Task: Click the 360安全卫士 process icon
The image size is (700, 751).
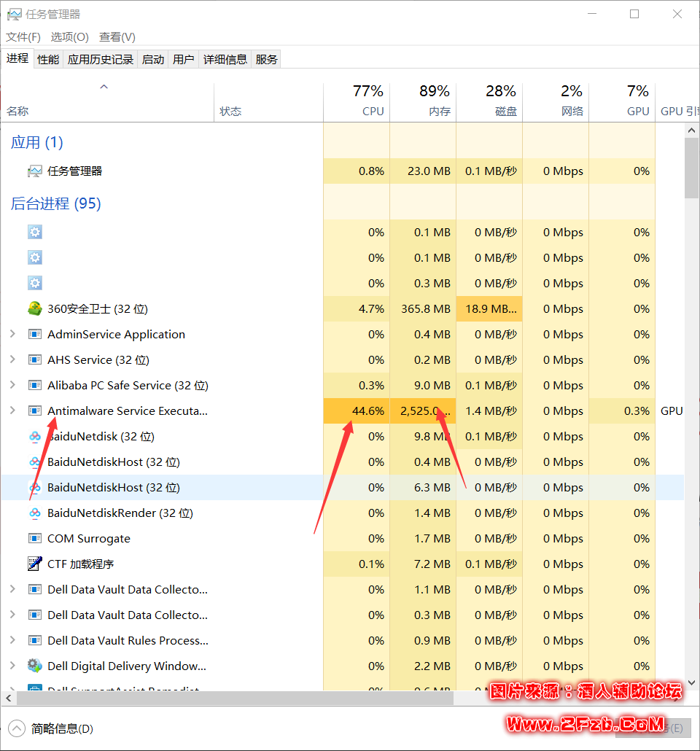Action: [x=35, y=308]
